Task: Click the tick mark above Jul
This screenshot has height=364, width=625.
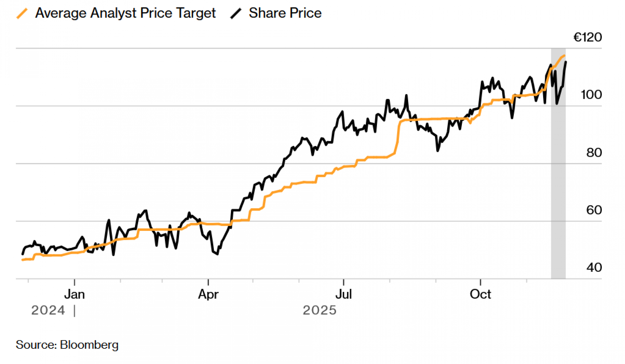Action: pyautogui.click(x=343, y=282)
